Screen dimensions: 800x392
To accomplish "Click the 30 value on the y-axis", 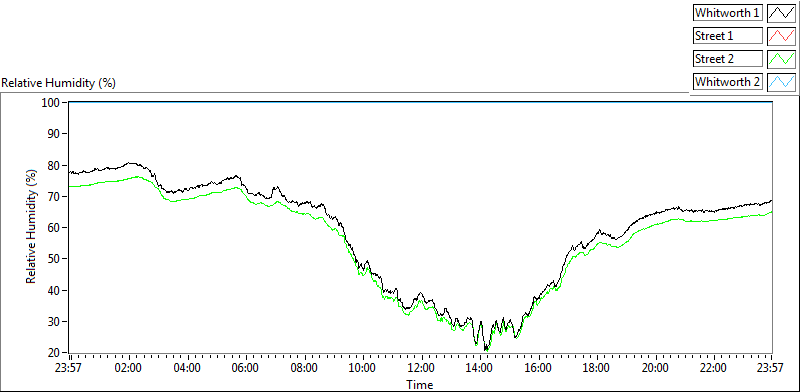I will point(54,322).
